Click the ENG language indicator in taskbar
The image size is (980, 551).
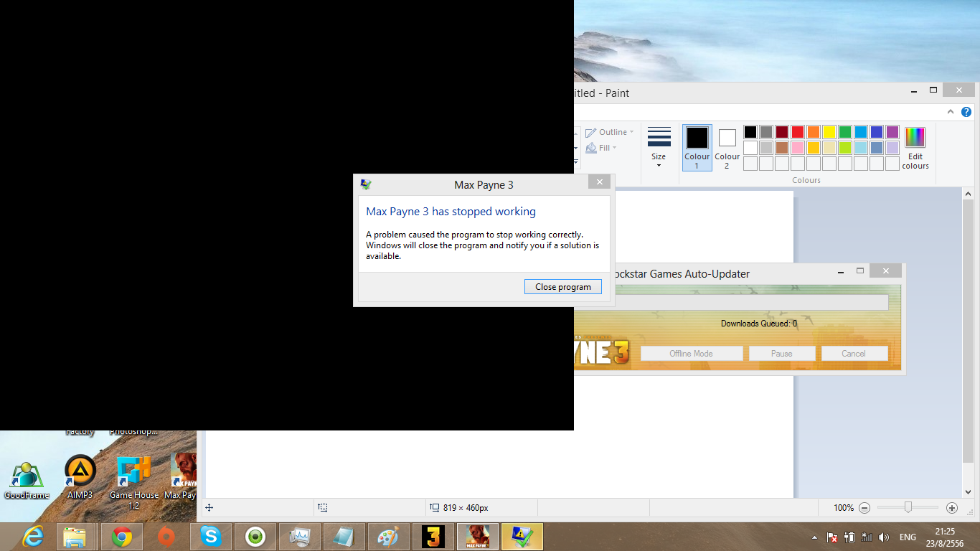coord(908,537)
